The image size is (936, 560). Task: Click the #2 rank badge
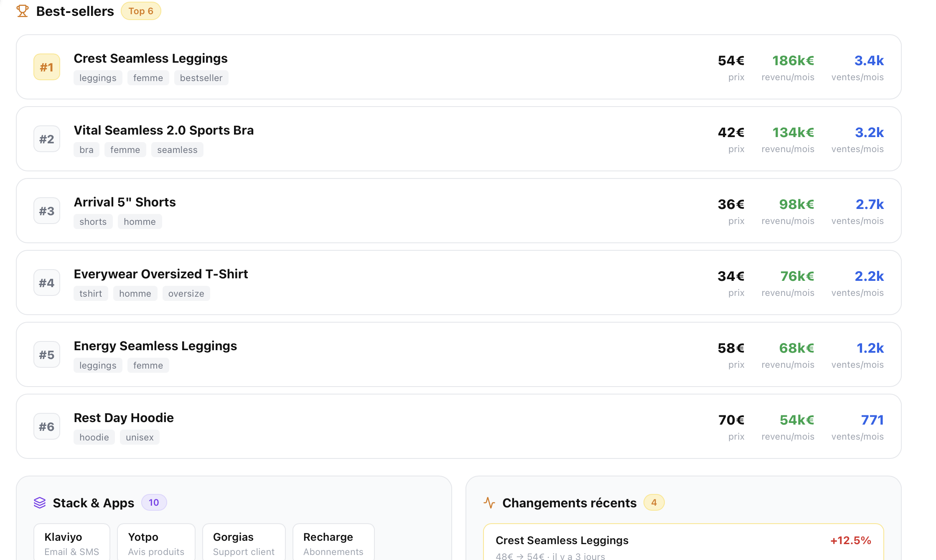tap(47, 139)
